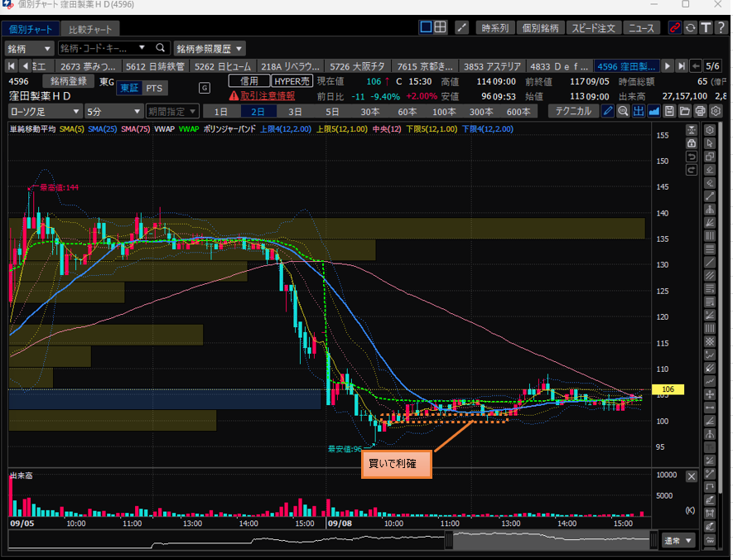
Task: Click the floppy disk save icon
Action: (669, 111)
